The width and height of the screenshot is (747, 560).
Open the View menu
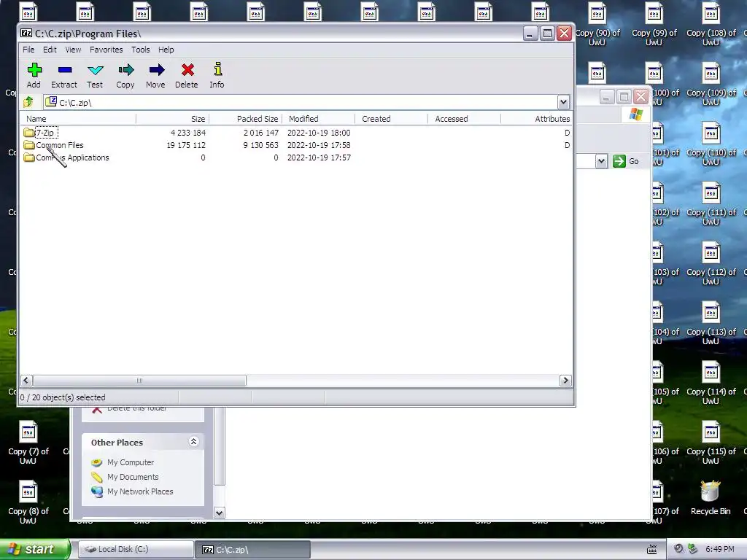point(73,50)
